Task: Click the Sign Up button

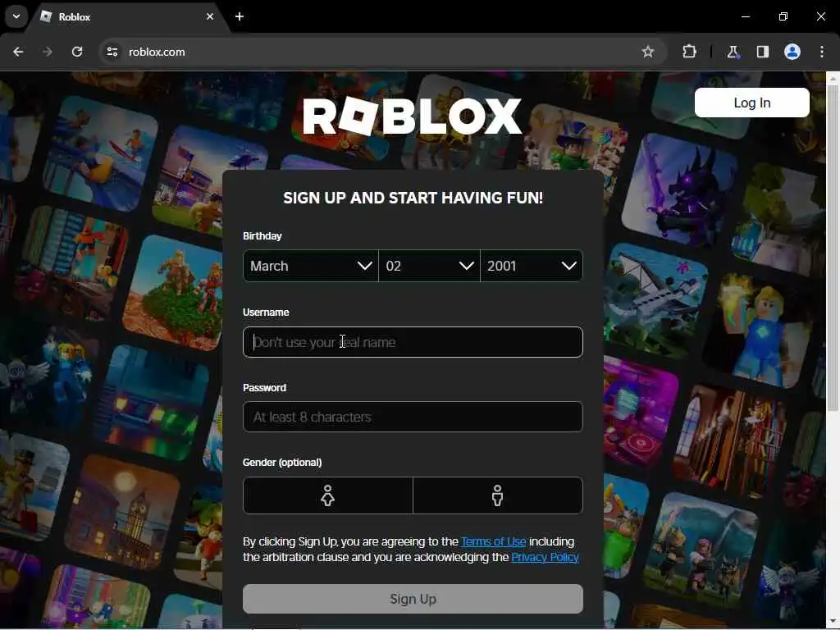Action: (x=413, y=599)
